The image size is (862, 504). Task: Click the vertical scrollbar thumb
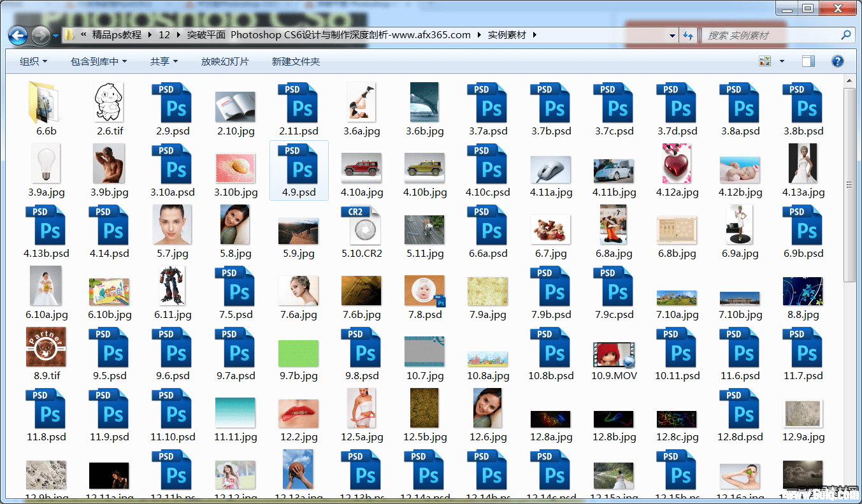coord(849,185)
